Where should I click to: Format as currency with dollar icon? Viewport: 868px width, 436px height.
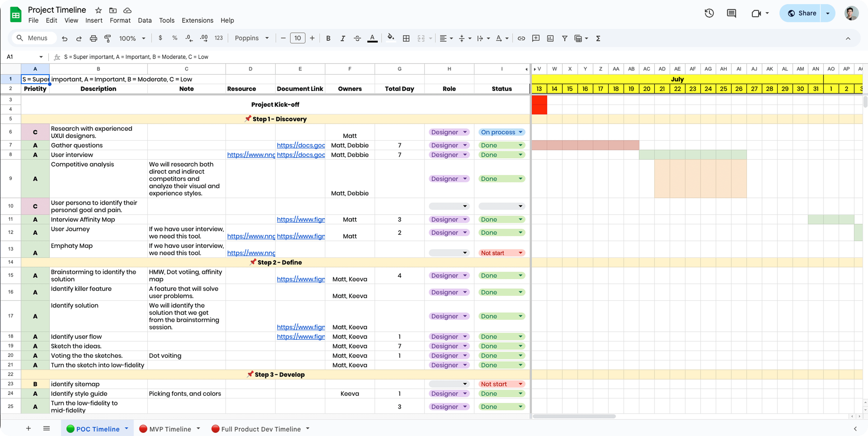pos(160,38)
